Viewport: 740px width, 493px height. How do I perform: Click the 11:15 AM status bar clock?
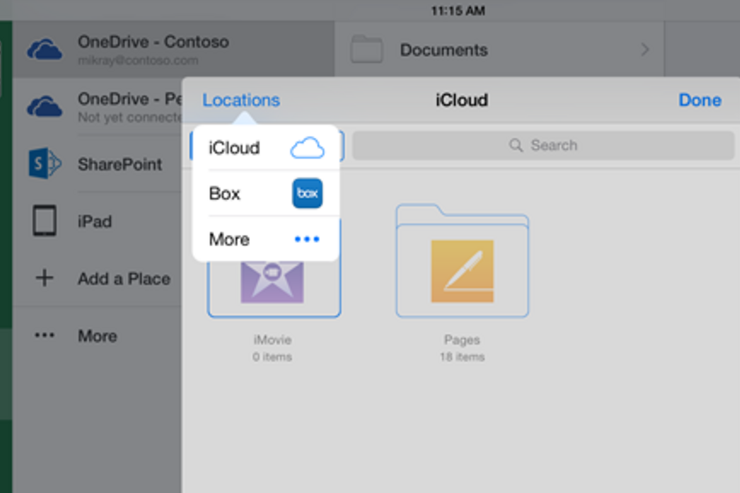[x=458, y=10]
